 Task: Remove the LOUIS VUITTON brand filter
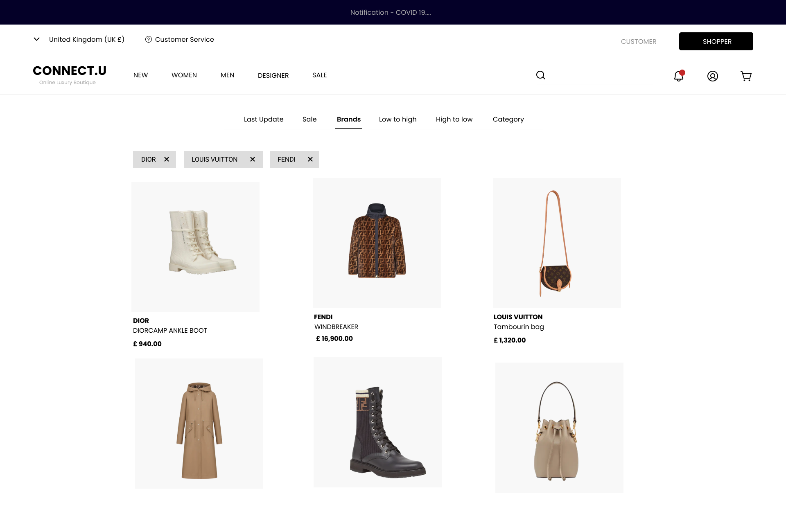click(x=253, y=160)
